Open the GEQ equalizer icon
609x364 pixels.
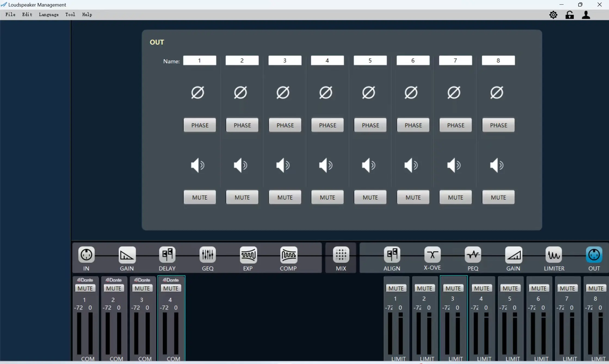tap(208, 255)
